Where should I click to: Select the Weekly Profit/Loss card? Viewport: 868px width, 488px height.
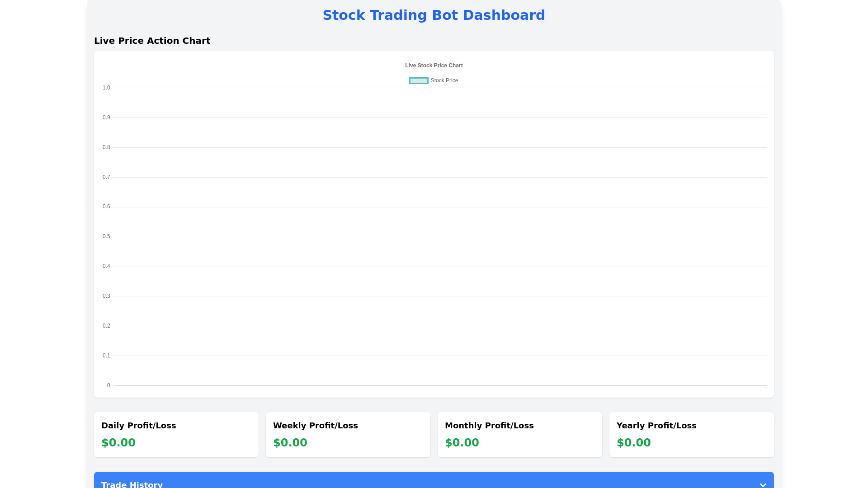pos(348,434)
